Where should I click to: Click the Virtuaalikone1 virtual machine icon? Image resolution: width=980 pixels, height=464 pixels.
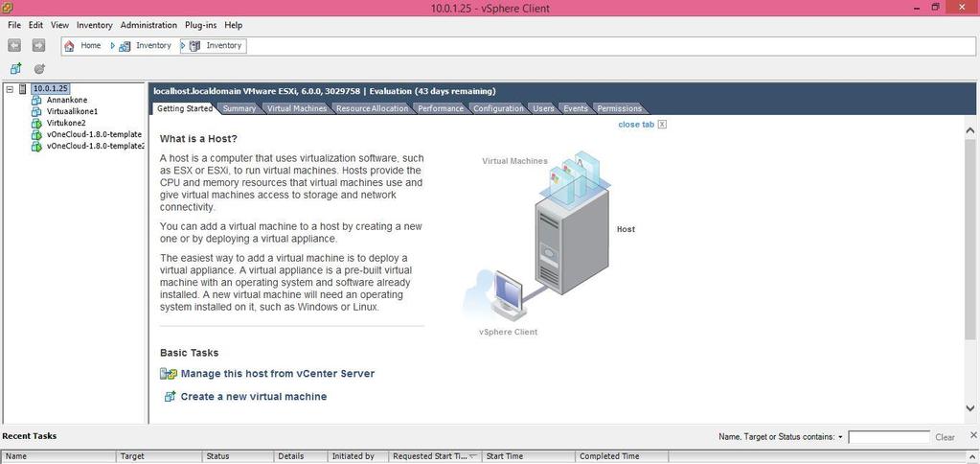click(x=36, y=111)
